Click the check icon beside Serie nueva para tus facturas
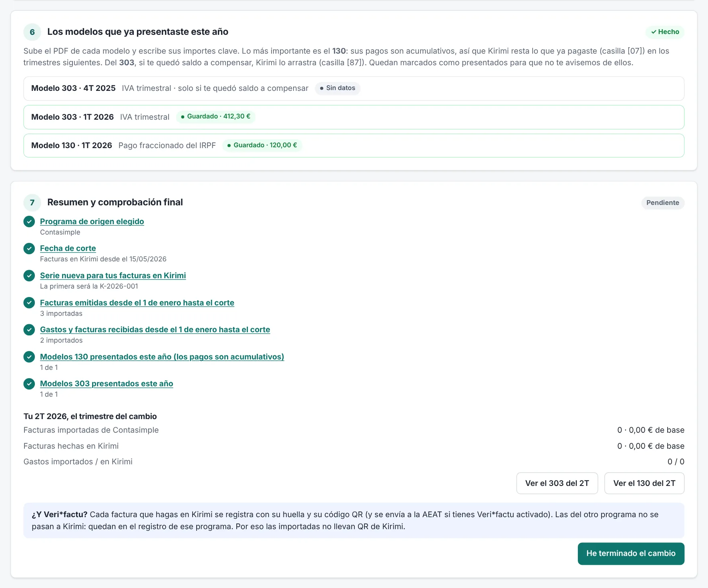Screen dimensions: 708x588 tap(29, 275)
